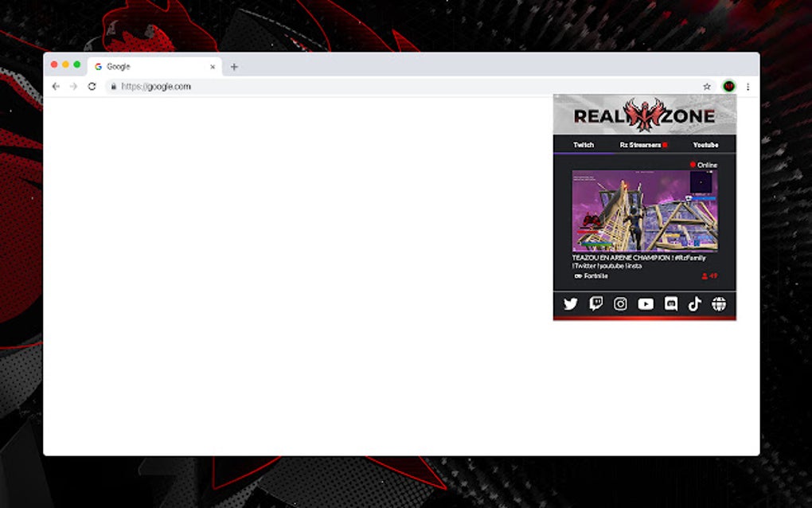The image size is (812, 508).
Task: Switch to the Youtube tab
Action: coord(705,145)
